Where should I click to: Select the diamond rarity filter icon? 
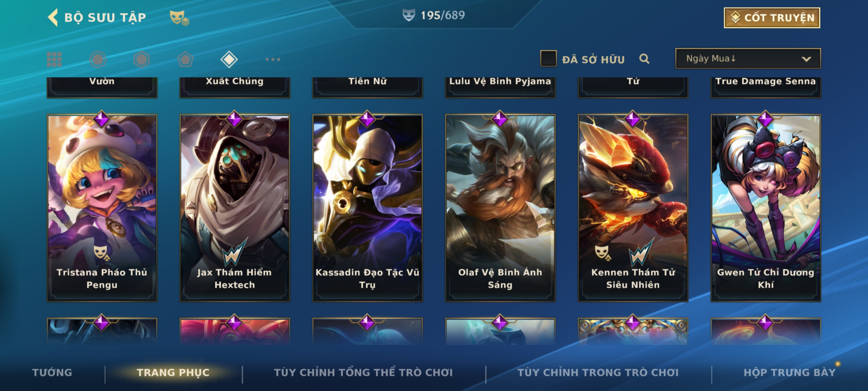point(229,59)
